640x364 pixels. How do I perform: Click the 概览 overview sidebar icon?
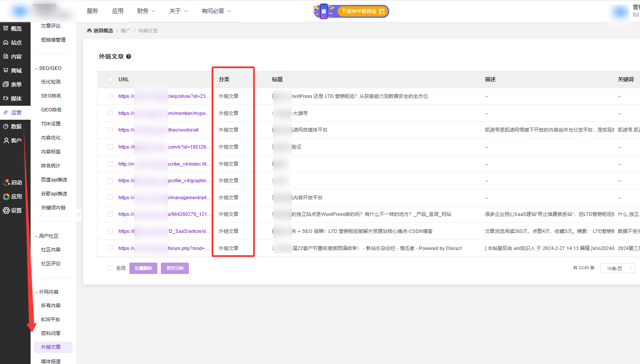tap(6, 28)
